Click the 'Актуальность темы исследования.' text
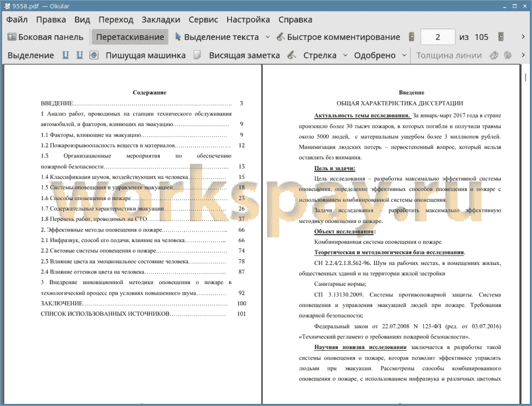Screen dimensions: 532x406 click(x=362, y=115)
